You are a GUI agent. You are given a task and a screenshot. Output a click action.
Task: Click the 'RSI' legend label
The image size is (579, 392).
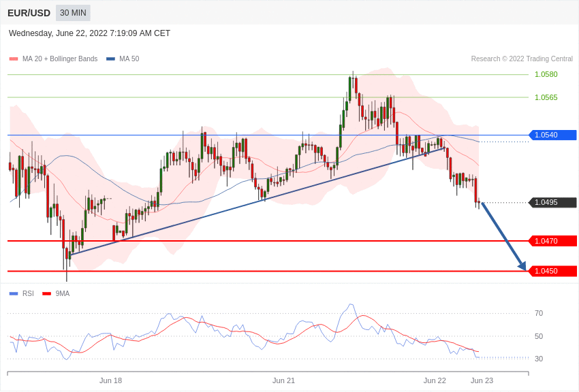click(x=28, y=293)
